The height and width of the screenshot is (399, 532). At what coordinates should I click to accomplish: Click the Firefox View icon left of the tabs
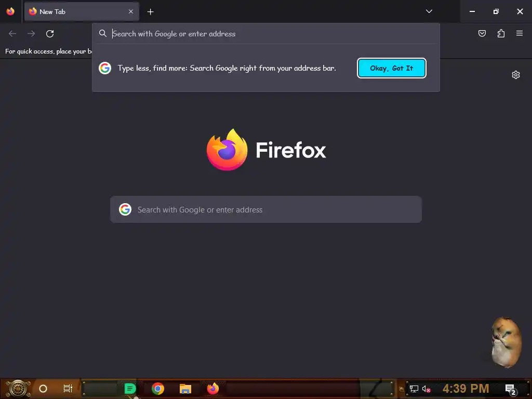[x=10, y=11]
